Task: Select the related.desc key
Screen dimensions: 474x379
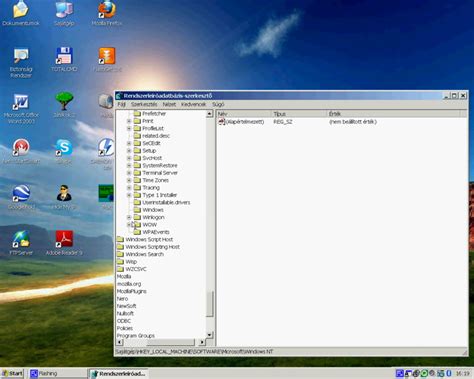Action: (156, 136)
